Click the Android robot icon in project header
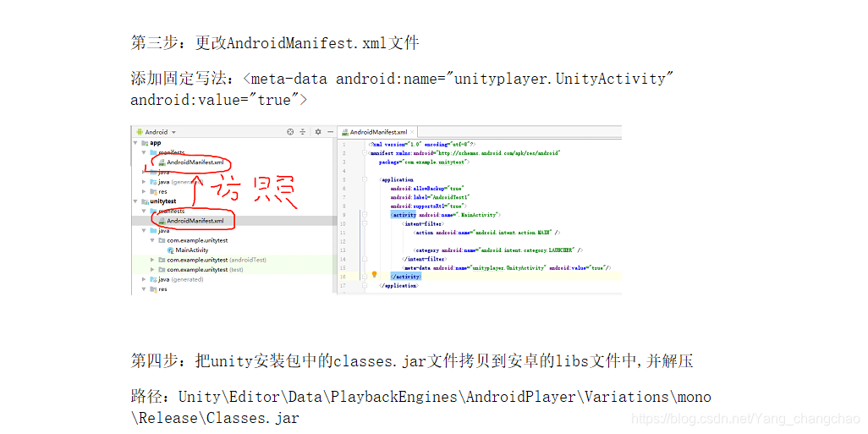 coord(139,132)
